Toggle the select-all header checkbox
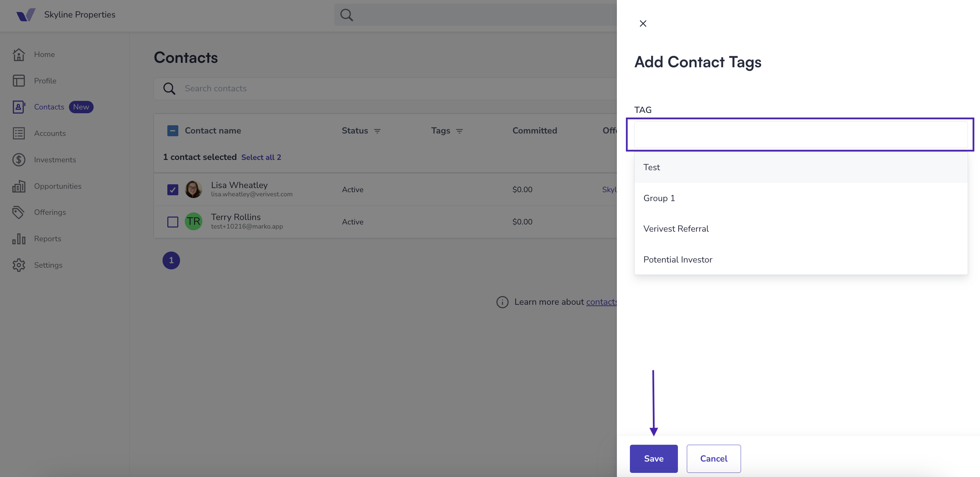Image resolution: width=980 pixels, height=477 pixels. [173, 131]
